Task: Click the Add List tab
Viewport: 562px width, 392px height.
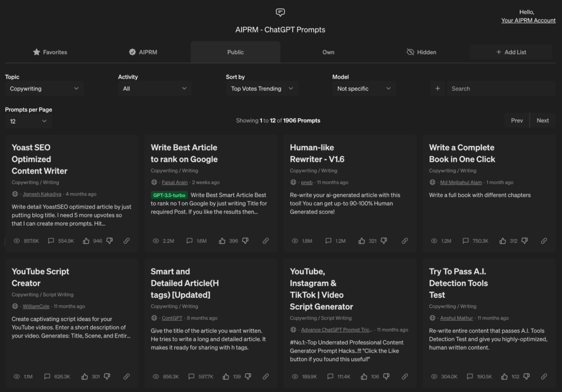Action: tap(511, 52)
